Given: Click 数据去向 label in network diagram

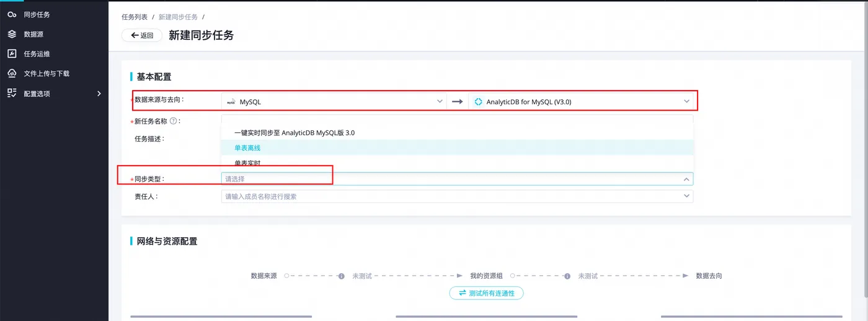Looking at the screenshot, I should pos(709,276).
